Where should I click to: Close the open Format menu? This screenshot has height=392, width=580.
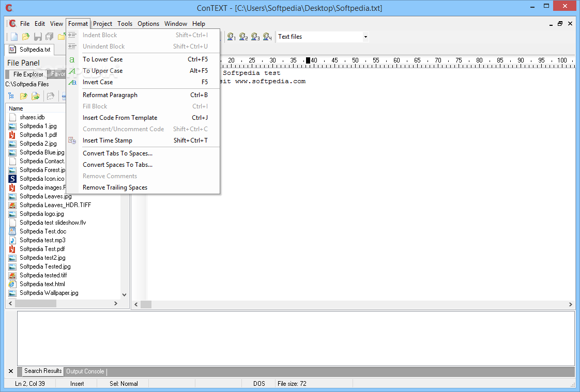78,24
